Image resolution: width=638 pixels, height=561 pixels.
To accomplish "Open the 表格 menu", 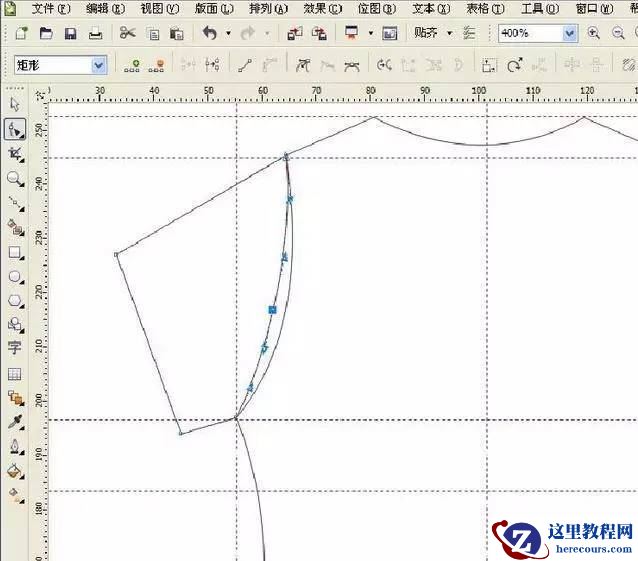I will 485,9.
